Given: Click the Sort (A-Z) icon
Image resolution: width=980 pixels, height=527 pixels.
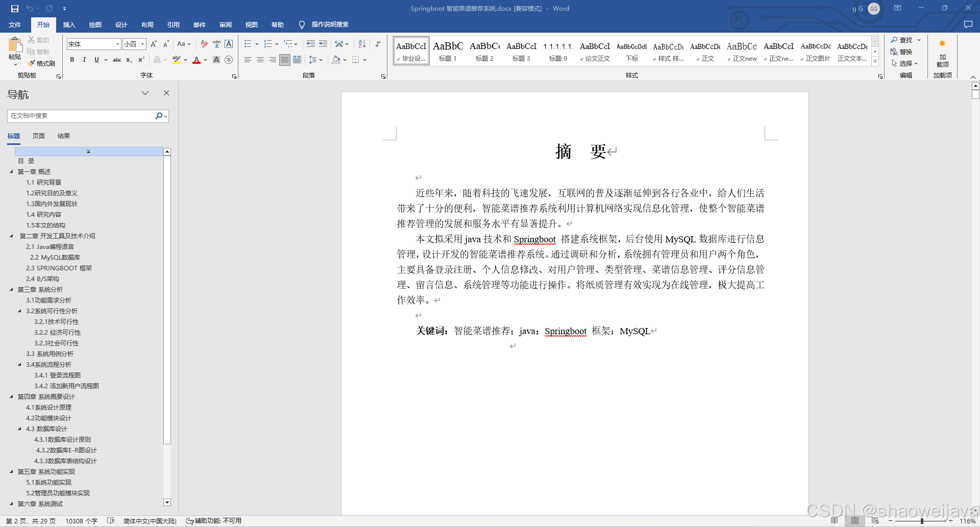Looking at the screenshot, I should (x=362, y=44).
